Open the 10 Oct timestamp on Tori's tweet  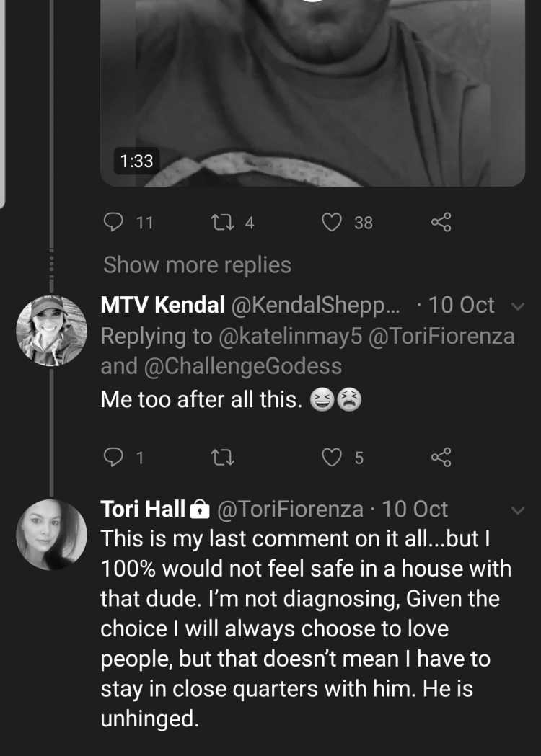click(x=415, y=509)
